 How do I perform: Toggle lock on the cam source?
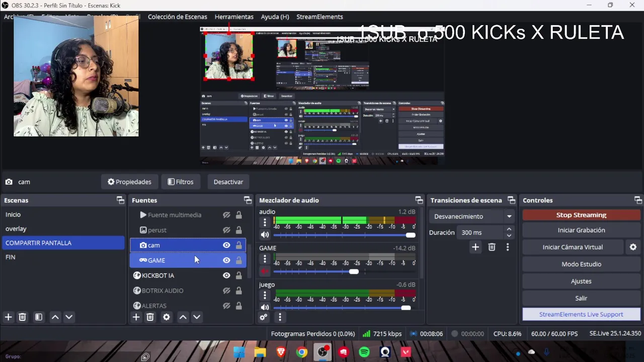238,245
